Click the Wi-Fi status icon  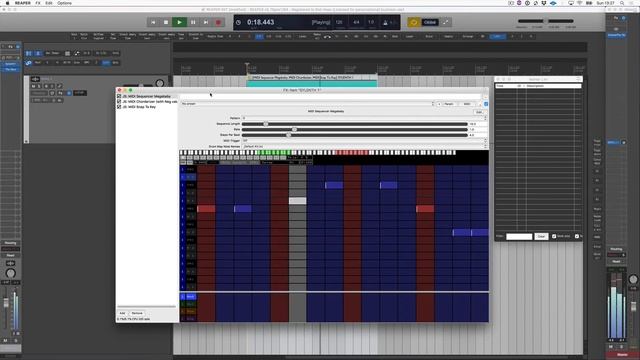click(x=579, y=3)
